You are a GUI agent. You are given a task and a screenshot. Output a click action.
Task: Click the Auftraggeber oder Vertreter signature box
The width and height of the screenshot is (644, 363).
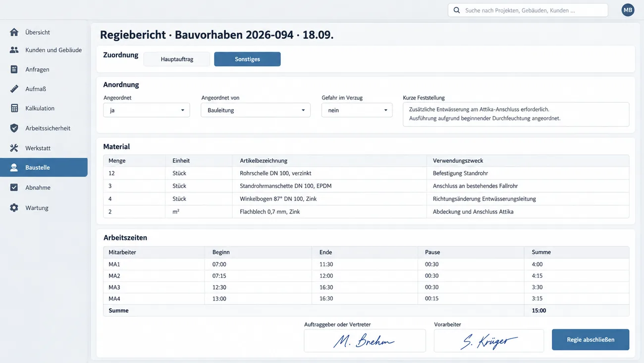365,341
